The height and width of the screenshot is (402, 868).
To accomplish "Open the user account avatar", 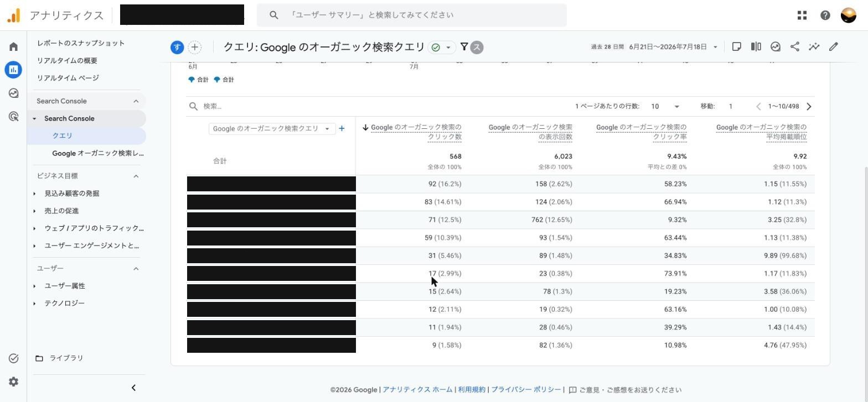I will tap(849, 15).
